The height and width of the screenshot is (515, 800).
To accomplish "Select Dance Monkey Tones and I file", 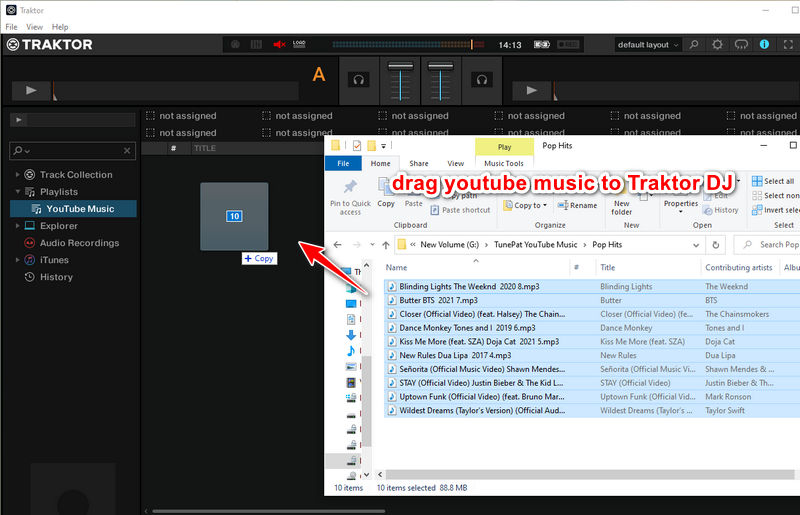I will (x=467, y=328).
